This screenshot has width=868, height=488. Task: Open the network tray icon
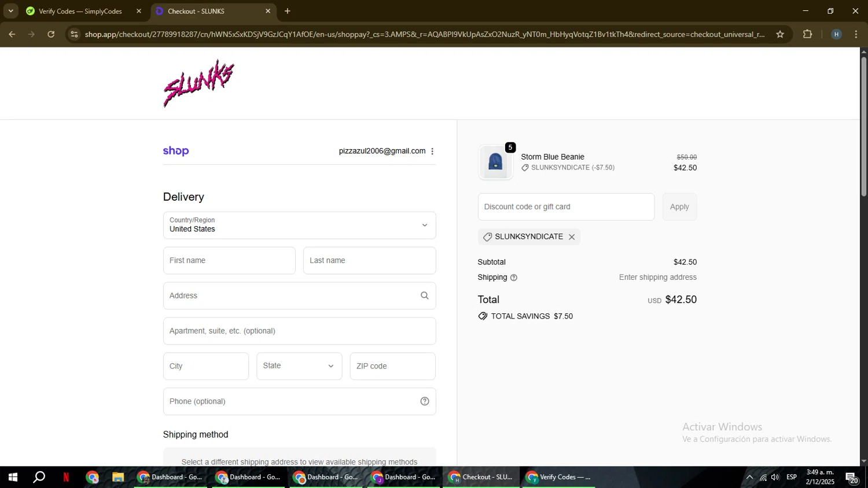(x=763, y=477)
